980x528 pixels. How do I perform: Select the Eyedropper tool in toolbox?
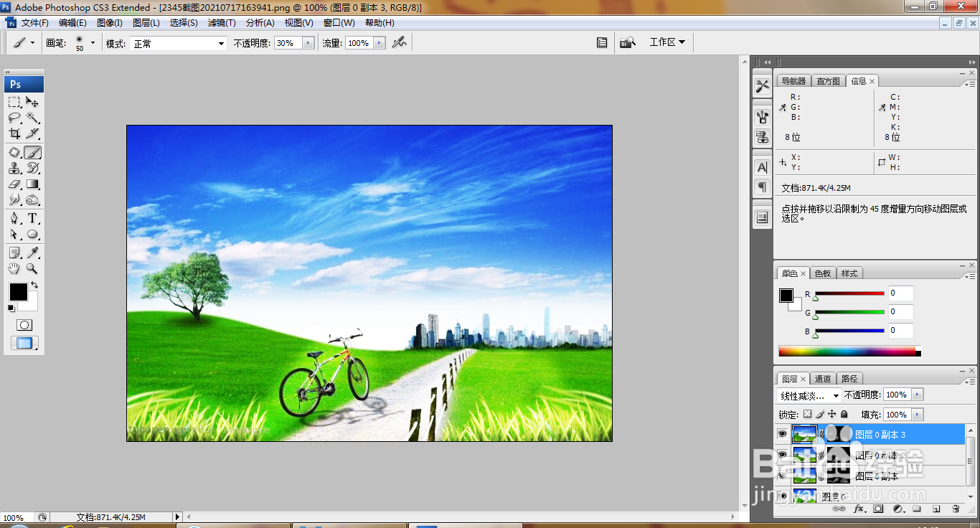[x=32, y=253]
